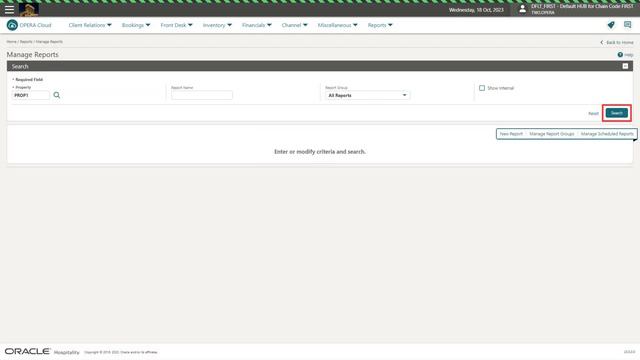Click the Manage Reports page title
Image resolution: width=640 pixels, height=360 pixels.
click(x=33, y=55)
